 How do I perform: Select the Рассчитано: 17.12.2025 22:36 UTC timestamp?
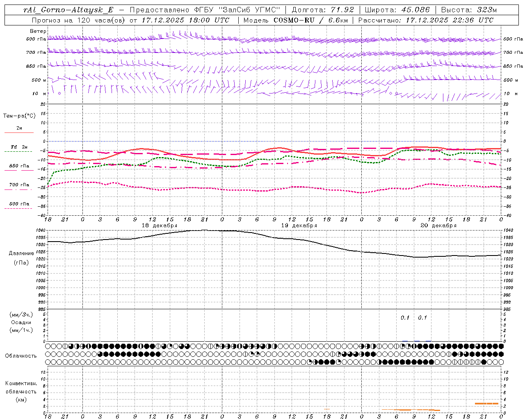pos(426,20)
